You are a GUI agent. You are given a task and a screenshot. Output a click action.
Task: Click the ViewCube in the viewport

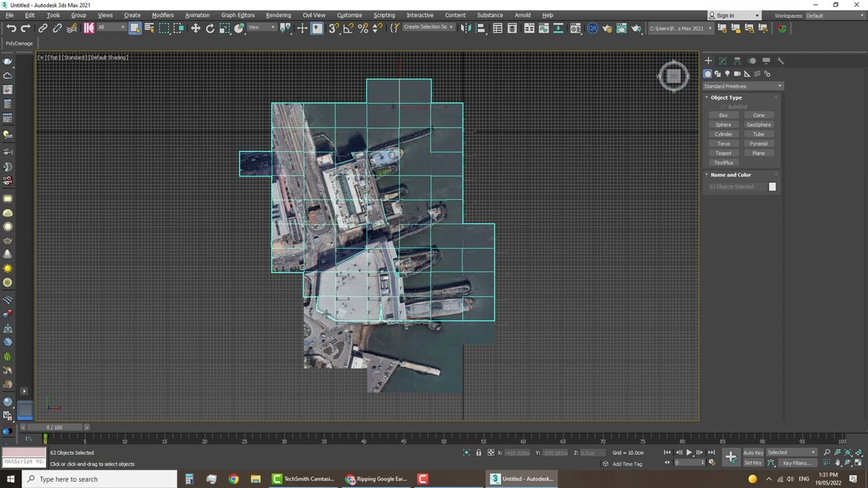coord(673,77)
